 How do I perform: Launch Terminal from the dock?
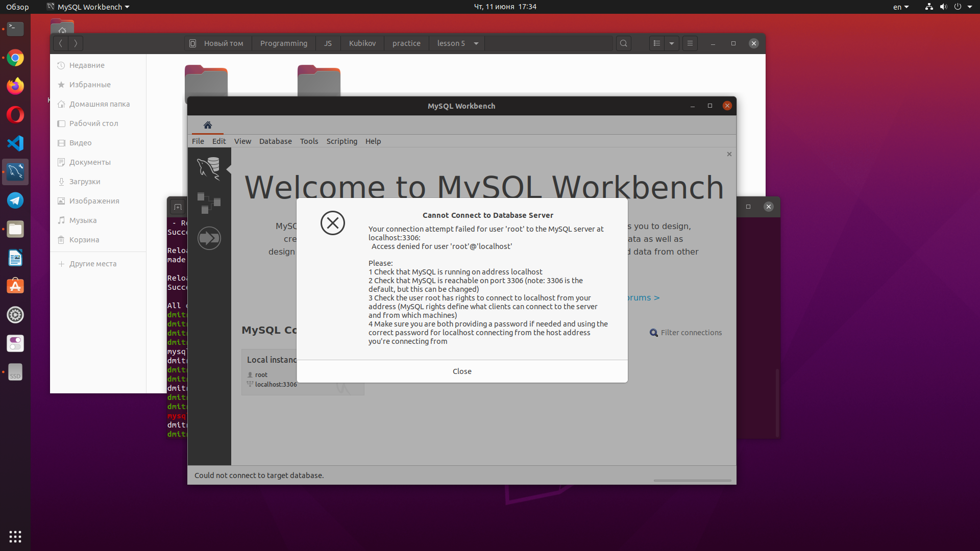click(x=15, y=29)
